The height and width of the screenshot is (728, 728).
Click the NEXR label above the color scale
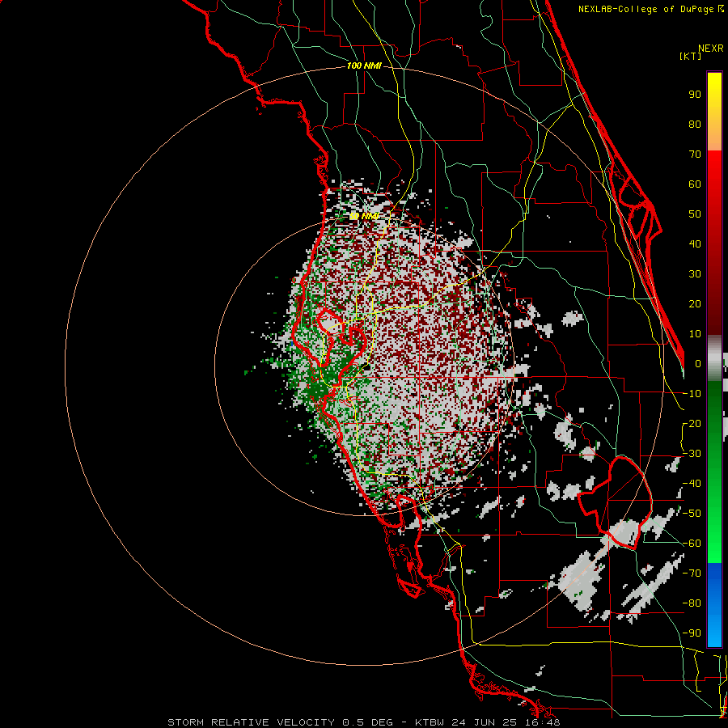tap(711, 49)
